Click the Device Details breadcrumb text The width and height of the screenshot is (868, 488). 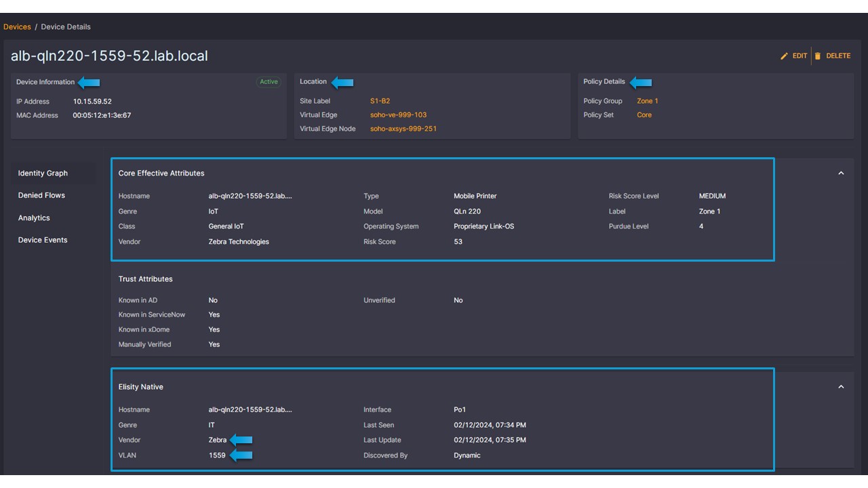pos(66,27)
